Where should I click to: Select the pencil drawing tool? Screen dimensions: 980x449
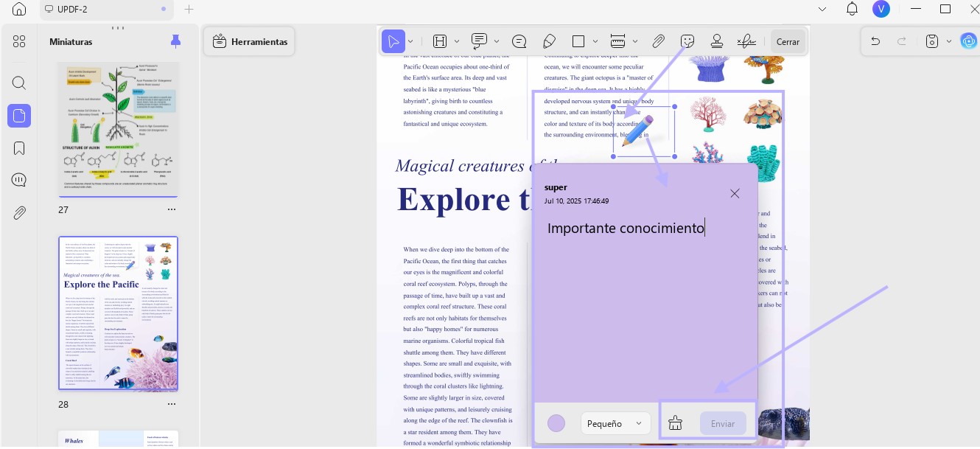pos(549,41)
